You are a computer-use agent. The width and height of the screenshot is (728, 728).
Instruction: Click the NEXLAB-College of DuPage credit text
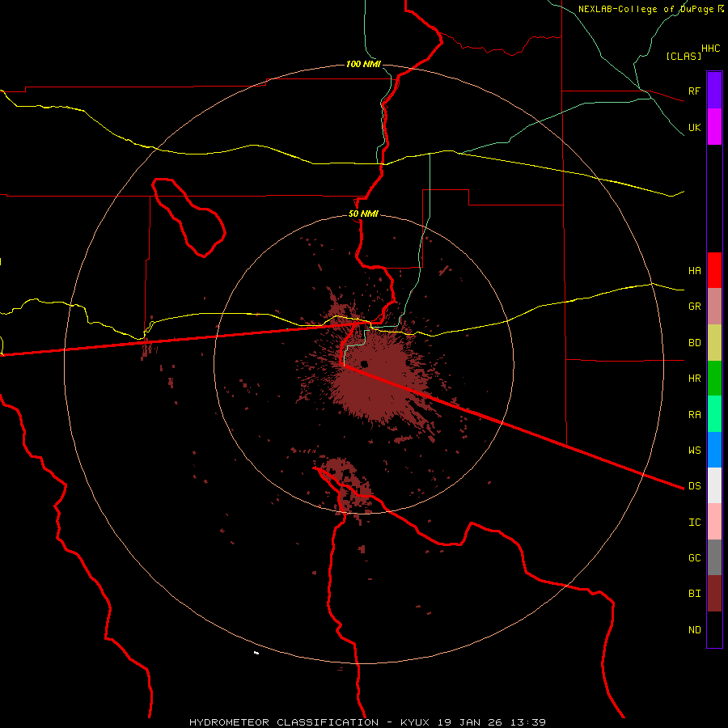coord(646,9)
